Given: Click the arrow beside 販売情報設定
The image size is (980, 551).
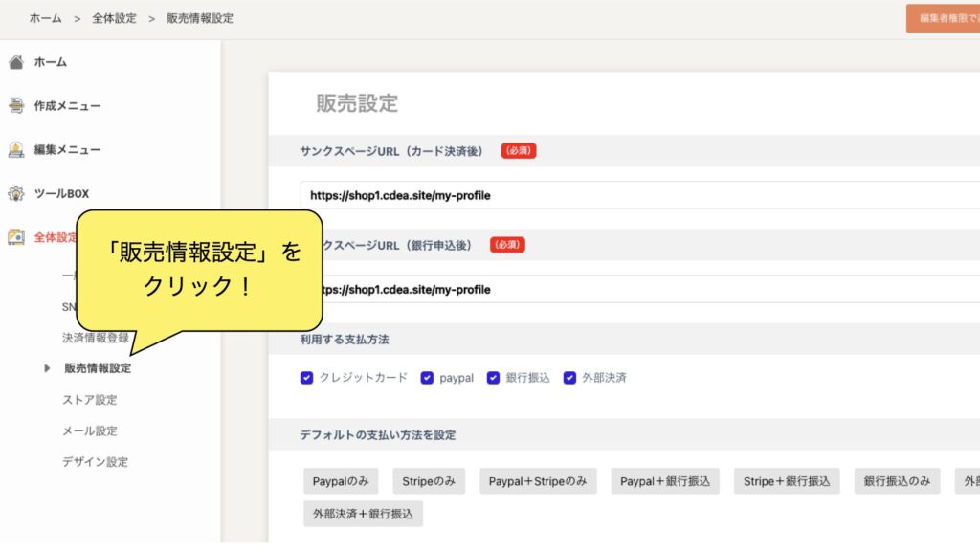Looking at the screenshot, I should pos(47,368).
